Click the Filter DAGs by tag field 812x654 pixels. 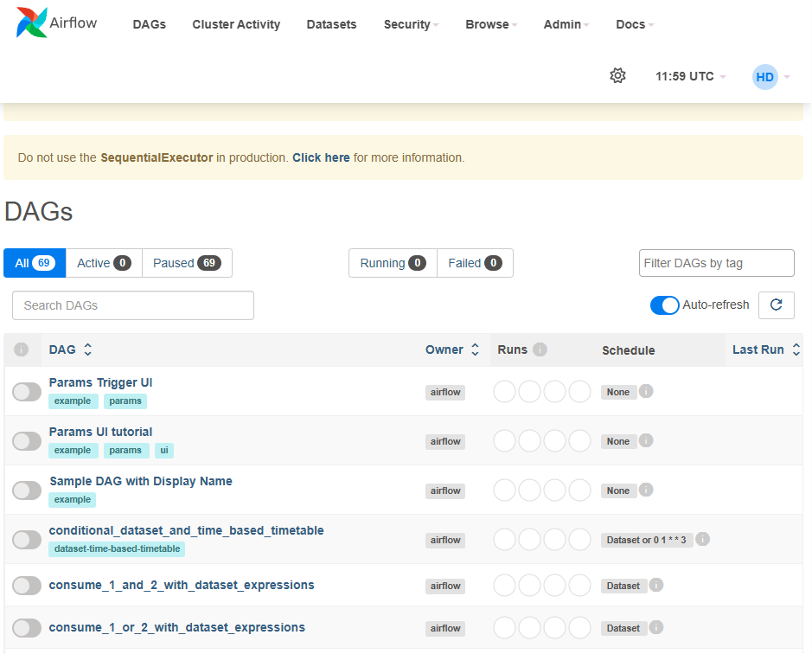click(x=716, y=263)
